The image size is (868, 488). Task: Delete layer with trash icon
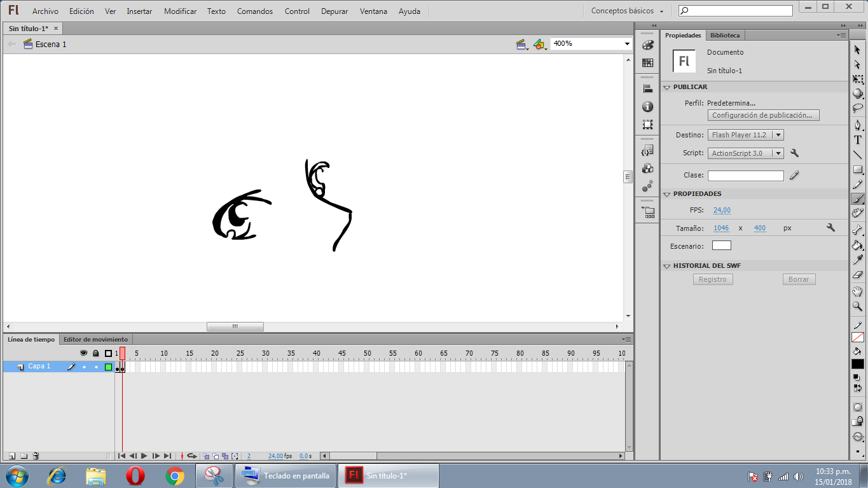click(x=36, y=456)
